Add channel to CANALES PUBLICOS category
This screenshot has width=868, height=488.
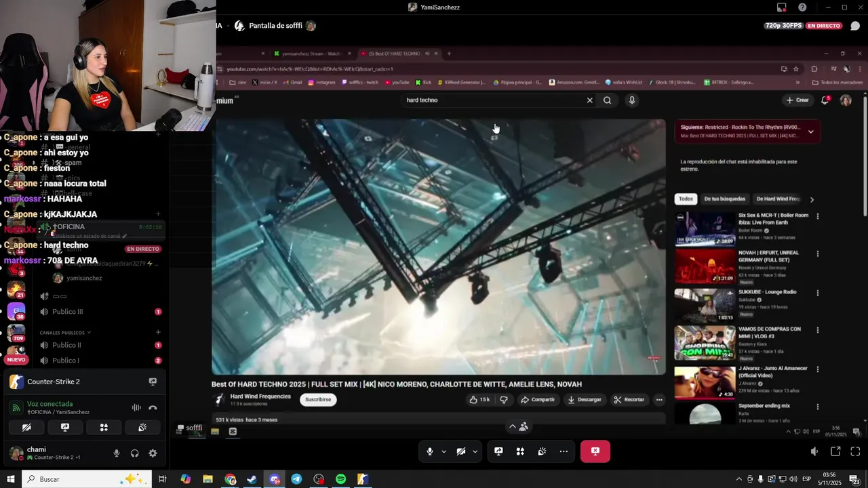coord(158,332)
